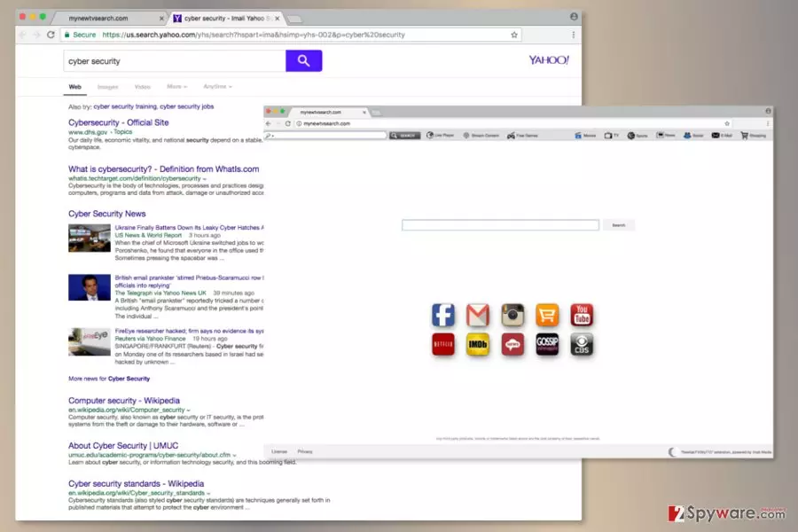The height and width of the screenshot is (532, 798).
Task: Open the Ukraine news story thumbnail
Action: tap(90, 238)
